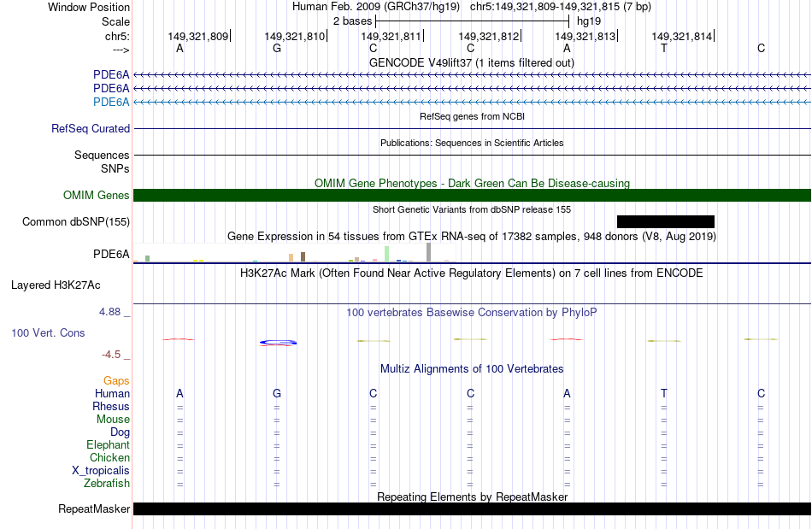Click the GENCODE V49lift37 track title
812x529 pixels.
471,62
